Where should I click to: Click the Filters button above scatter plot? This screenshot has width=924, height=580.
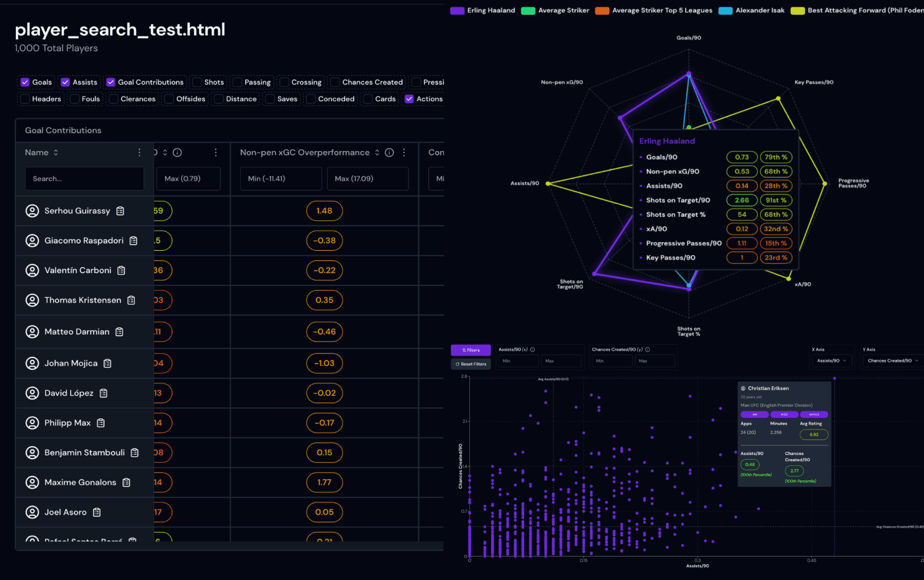(x=471, y=350)
